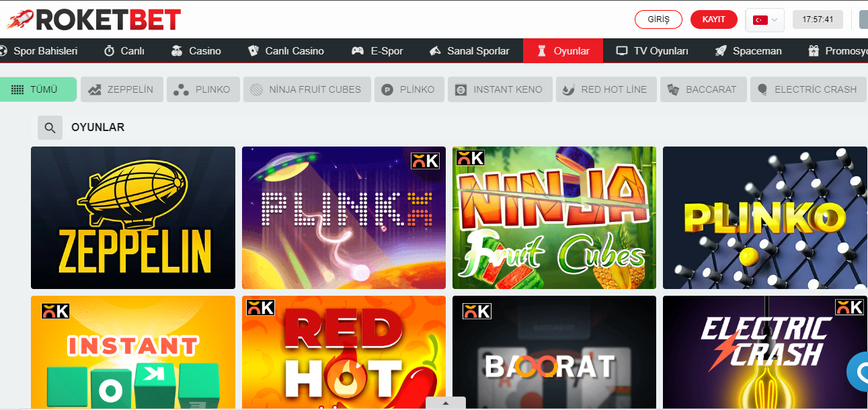
Task: Open Ninja Fruit Cubes game thumbnail
Action: pos(554,218)
